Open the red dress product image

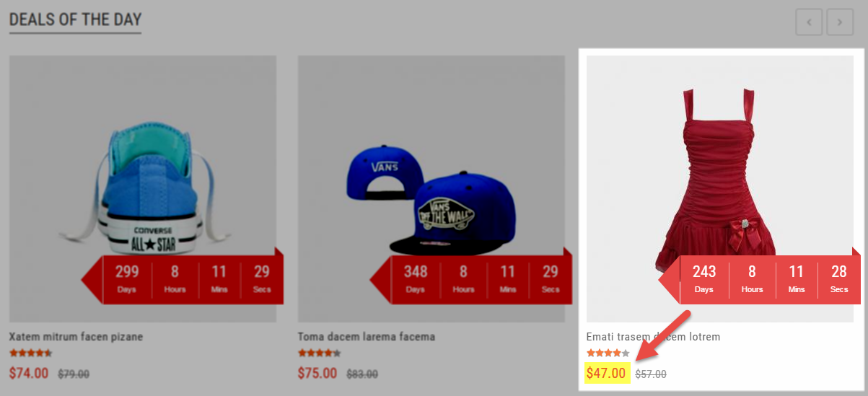pyautogui.click(x=720, y=189)
